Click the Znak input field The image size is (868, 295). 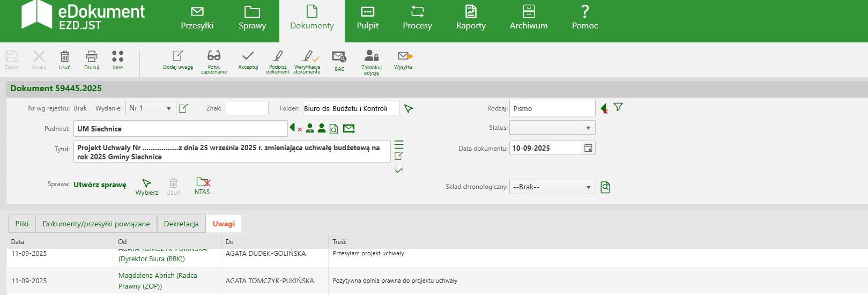[247, 108]
